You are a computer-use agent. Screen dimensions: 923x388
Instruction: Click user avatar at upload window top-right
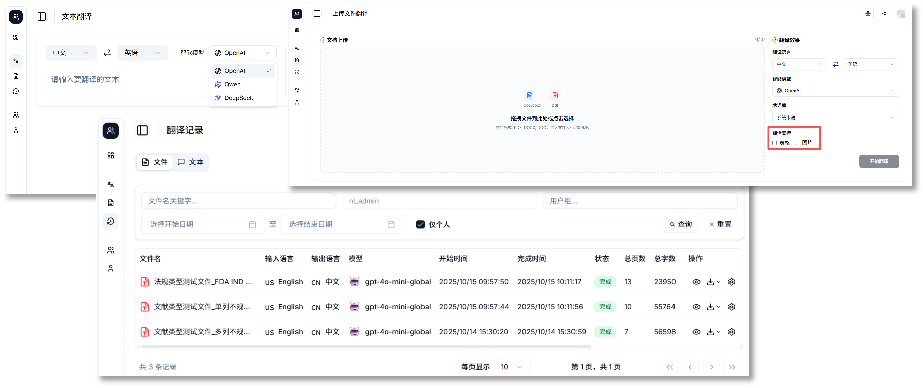pyautogui.click(x=901, y=14)
